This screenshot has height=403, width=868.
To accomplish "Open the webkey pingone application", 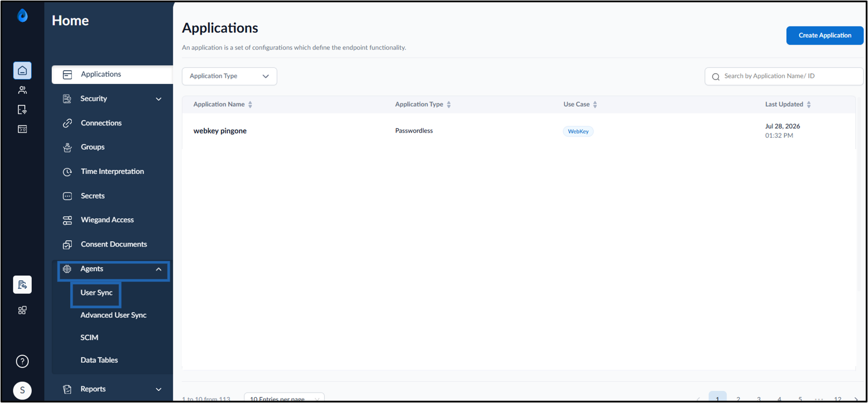I will pyautogui.click(x=220, y=131).
